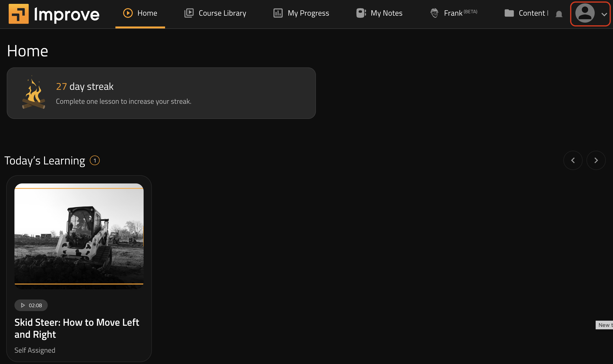Click the Home play-circle icon
The height and width of the screenshot is (364, 613).
(128, 13)
